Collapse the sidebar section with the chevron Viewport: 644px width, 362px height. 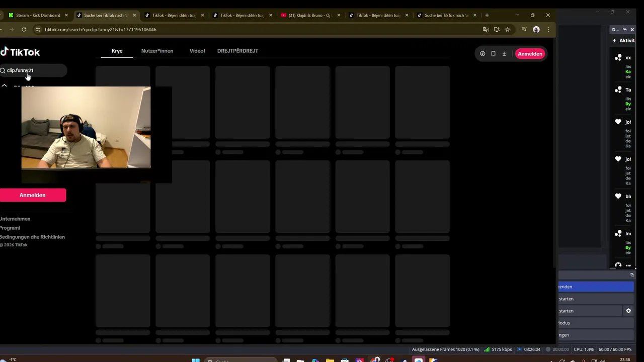(x=4, y=86)
